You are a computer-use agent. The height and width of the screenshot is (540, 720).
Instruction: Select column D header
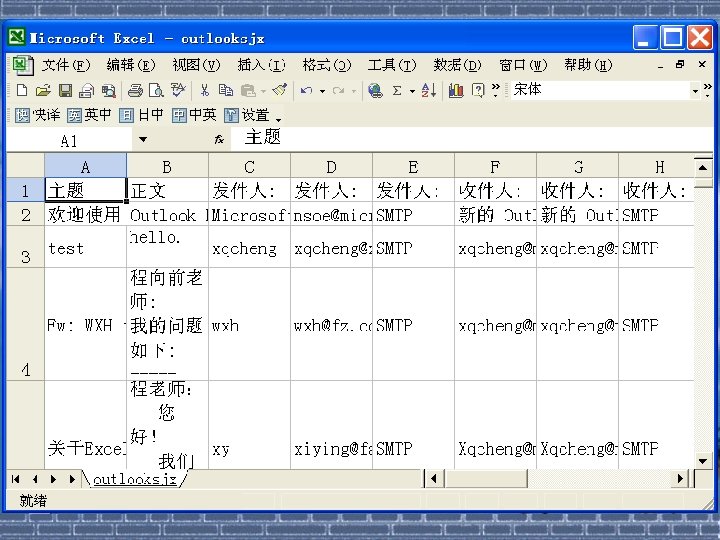331,167
